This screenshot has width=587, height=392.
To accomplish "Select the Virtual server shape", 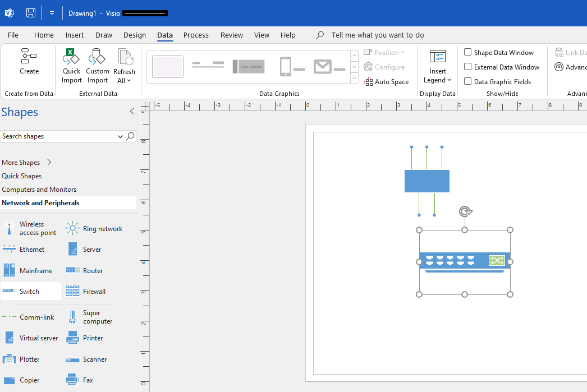I will 30,338.
